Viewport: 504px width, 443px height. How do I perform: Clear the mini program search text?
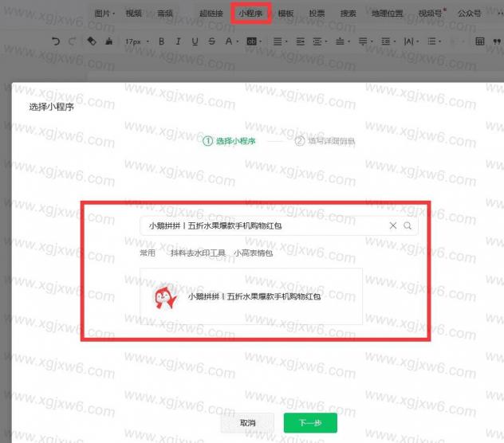click(x=393, y=225)
